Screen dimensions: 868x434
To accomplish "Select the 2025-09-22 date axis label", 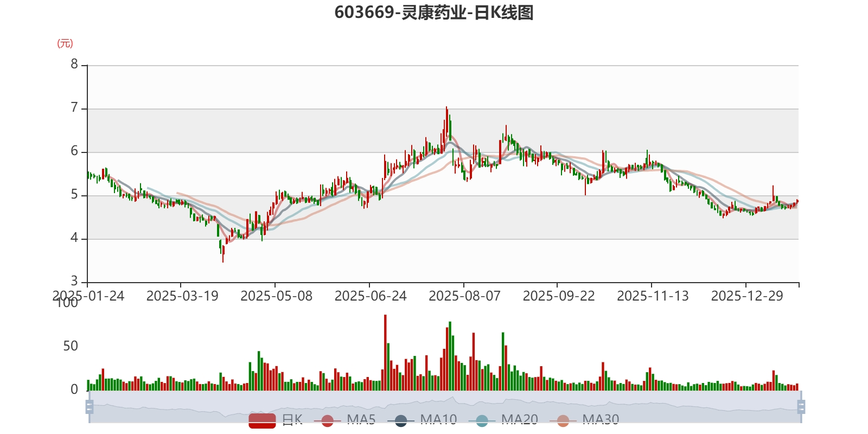I will tap(559, 296).
